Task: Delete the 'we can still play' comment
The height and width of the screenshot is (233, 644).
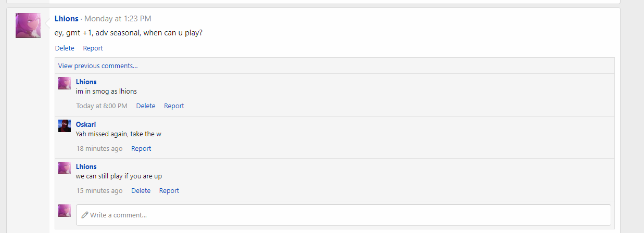Action: tap(141, 191)
